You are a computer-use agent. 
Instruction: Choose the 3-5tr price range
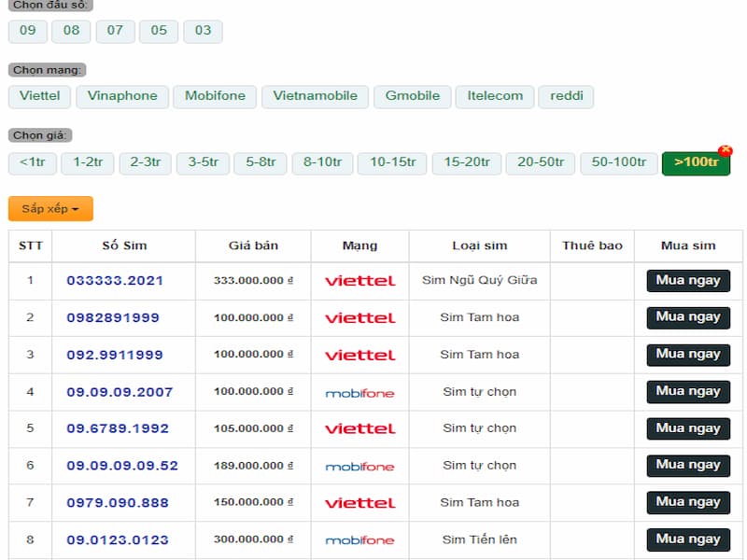click(203, 163)
